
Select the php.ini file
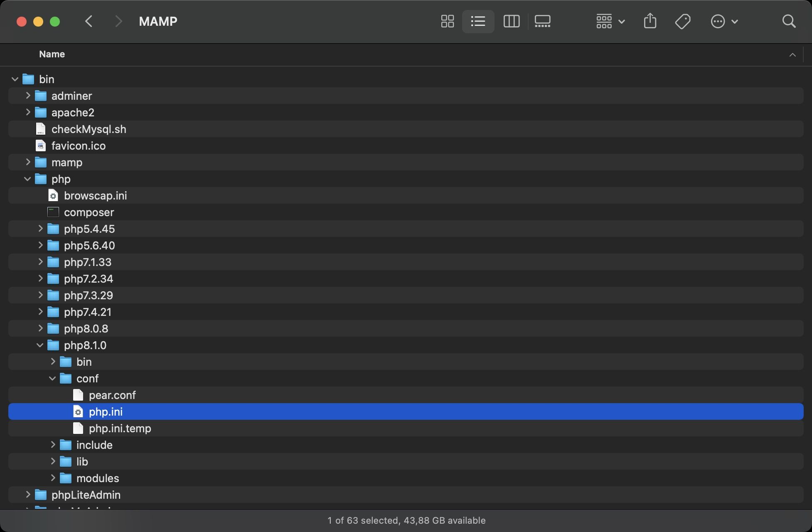pos(105,411)
